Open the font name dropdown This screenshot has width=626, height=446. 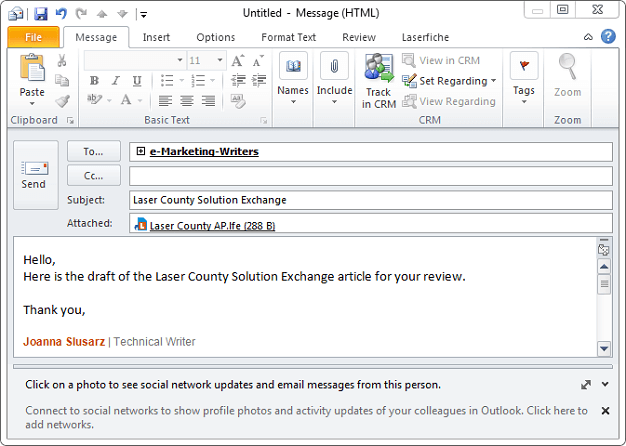coord(180,60)
